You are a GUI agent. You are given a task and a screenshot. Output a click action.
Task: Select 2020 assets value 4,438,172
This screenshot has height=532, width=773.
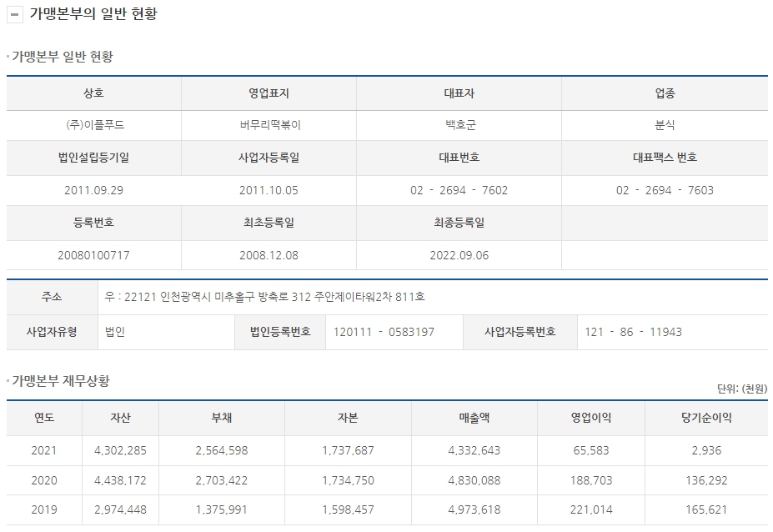click(x=120, y=481)
